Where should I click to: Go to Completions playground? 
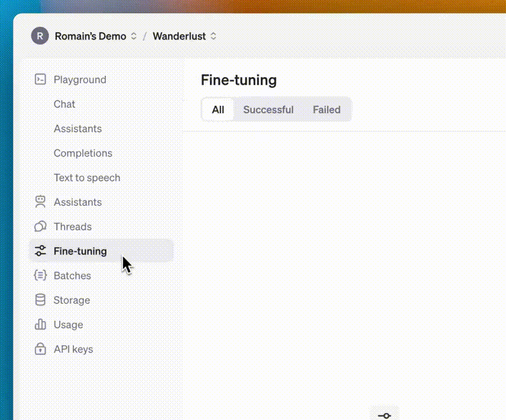(x=83, y=153)
